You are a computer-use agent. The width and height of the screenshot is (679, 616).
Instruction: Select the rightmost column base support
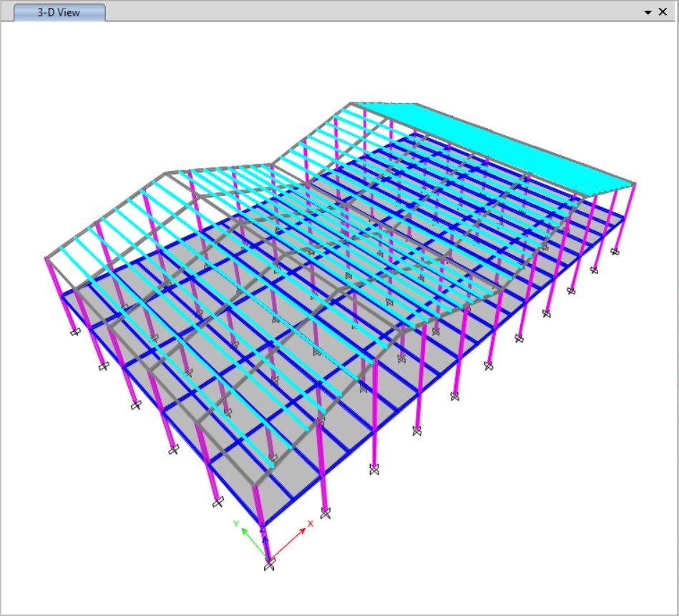pos(615,251)
